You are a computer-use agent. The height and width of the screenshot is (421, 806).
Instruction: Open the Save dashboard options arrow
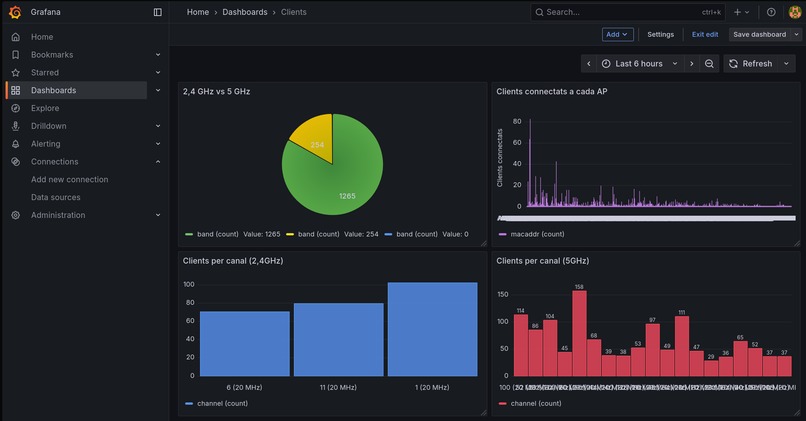click(796, 34)
